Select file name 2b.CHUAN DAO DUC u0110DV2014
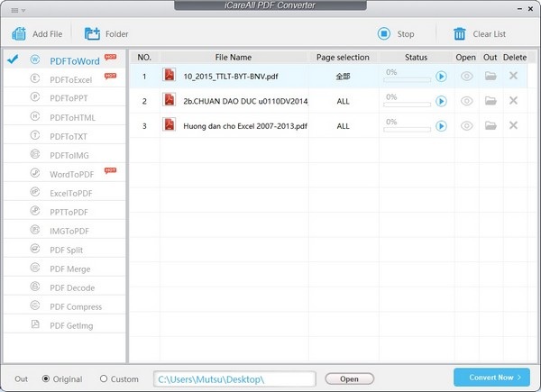541x392 pixels. 245,101
